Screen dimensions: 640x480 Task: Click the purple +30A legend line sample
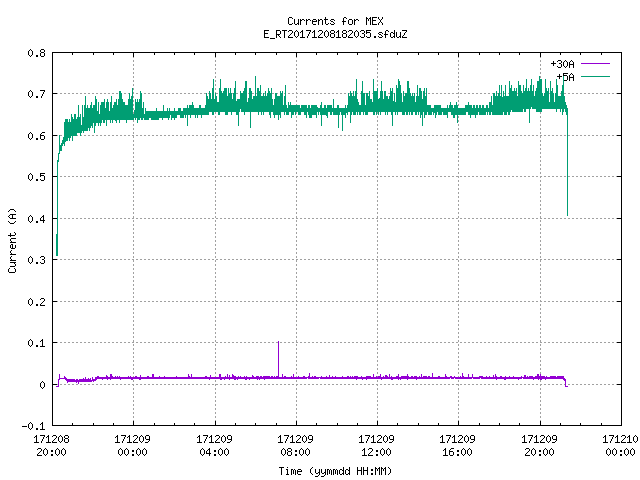595,64
